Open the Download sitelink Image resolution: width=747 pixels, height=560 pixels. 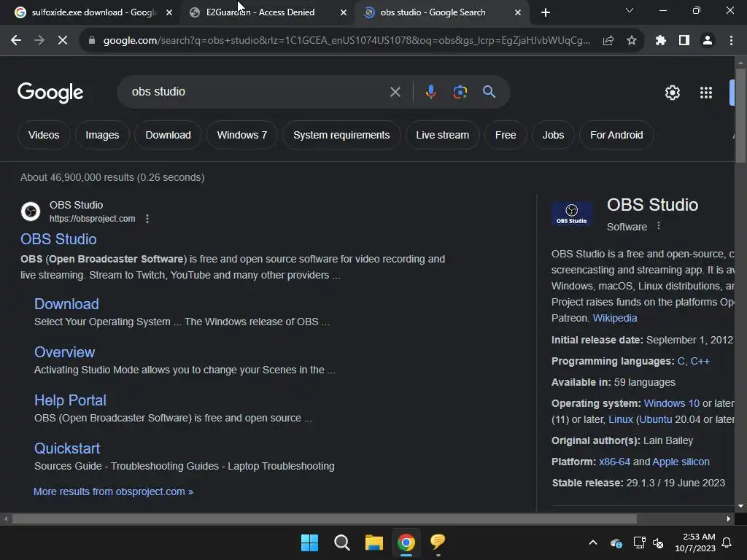(x=66, y=304)
